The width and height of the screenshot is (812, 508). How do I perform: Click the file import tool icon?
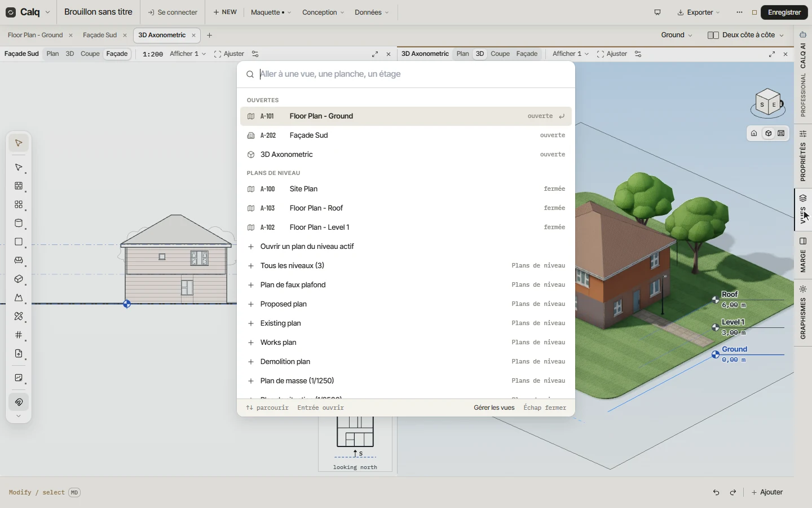pyautogui.click(x=19, y=353)
